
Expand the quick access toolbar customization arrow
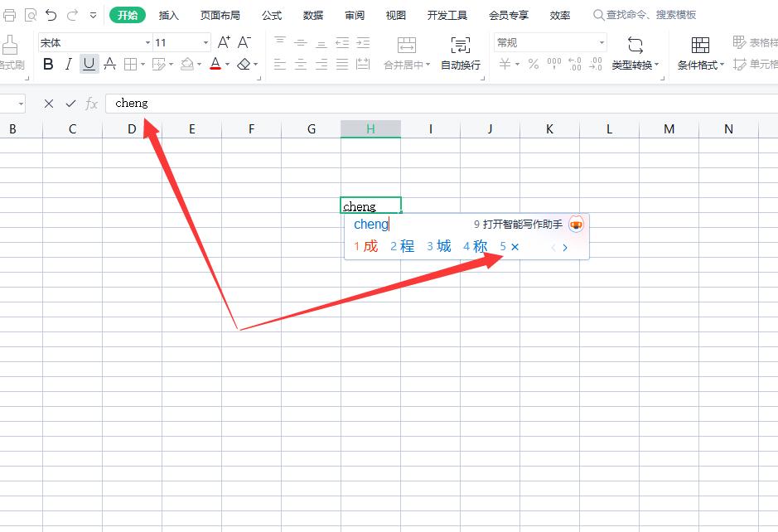click(94, 16)
